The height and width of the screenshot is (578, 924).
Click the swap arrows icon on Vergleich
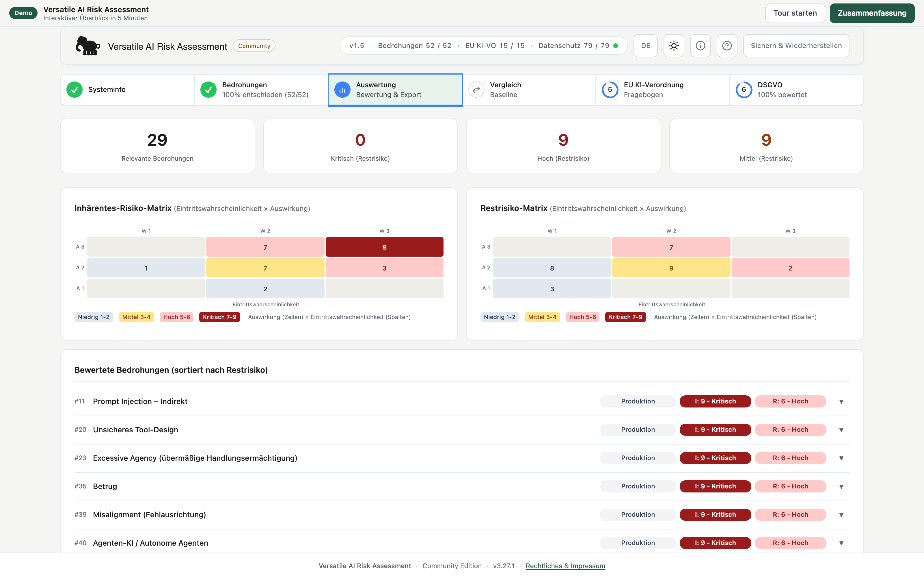click(x=476, y=90)
